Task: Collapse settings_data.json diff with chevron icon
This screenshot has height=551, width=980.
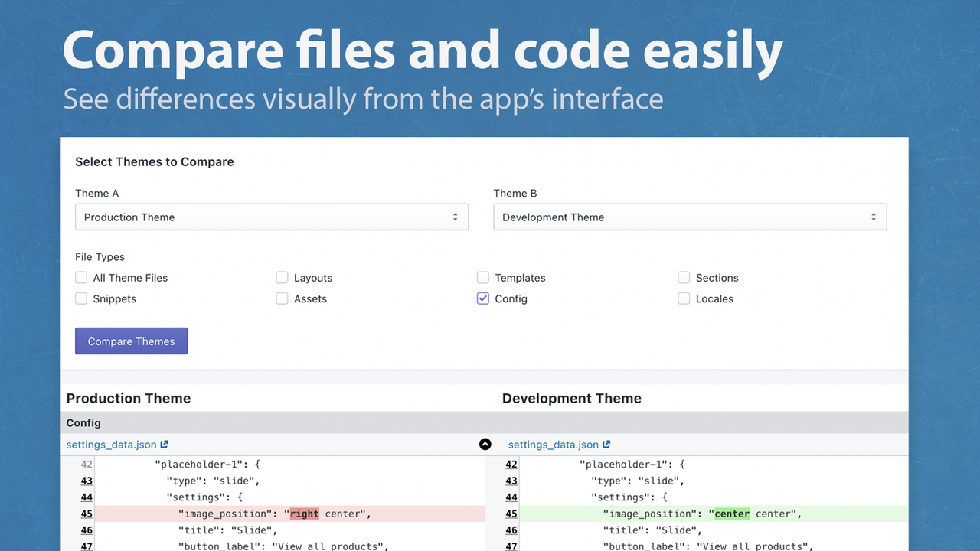Action: 485,444
